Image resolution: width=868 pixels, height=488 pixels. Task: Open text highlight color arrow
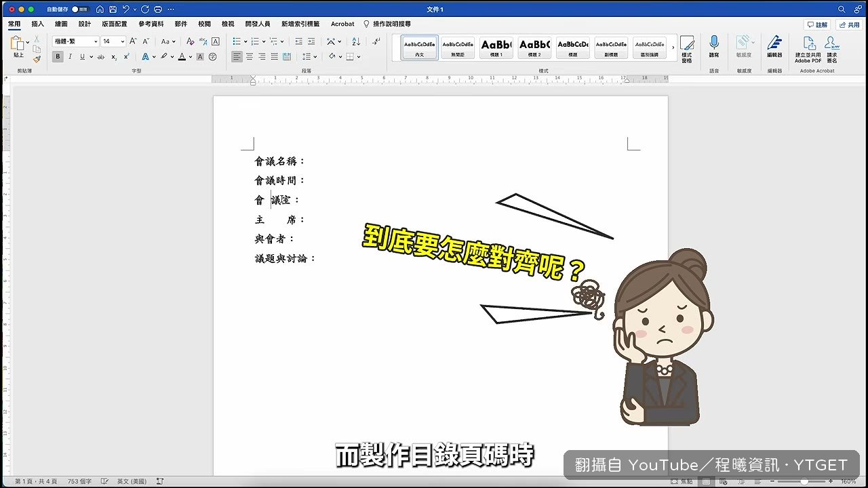[172, 57]
